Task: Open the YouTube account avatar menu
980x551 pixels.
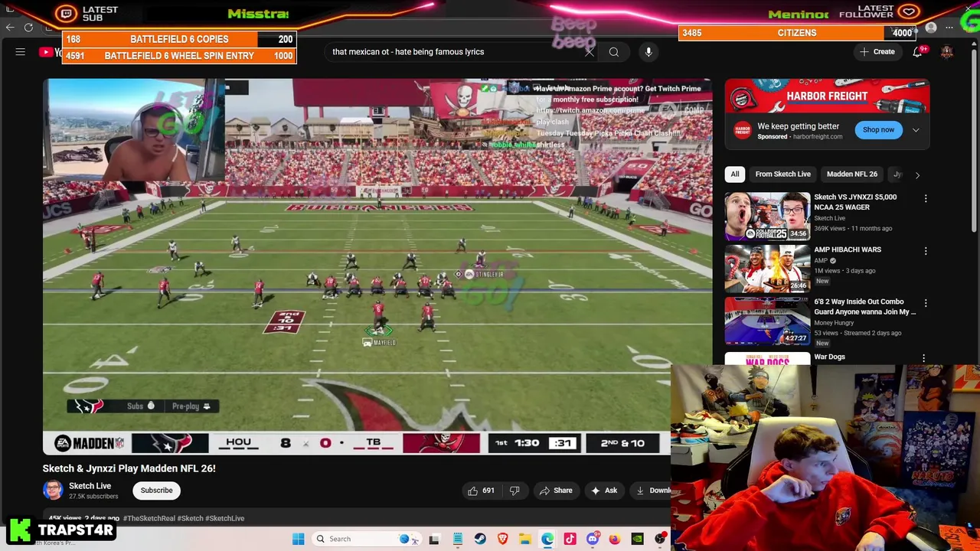Action: (x=947, y=52)
